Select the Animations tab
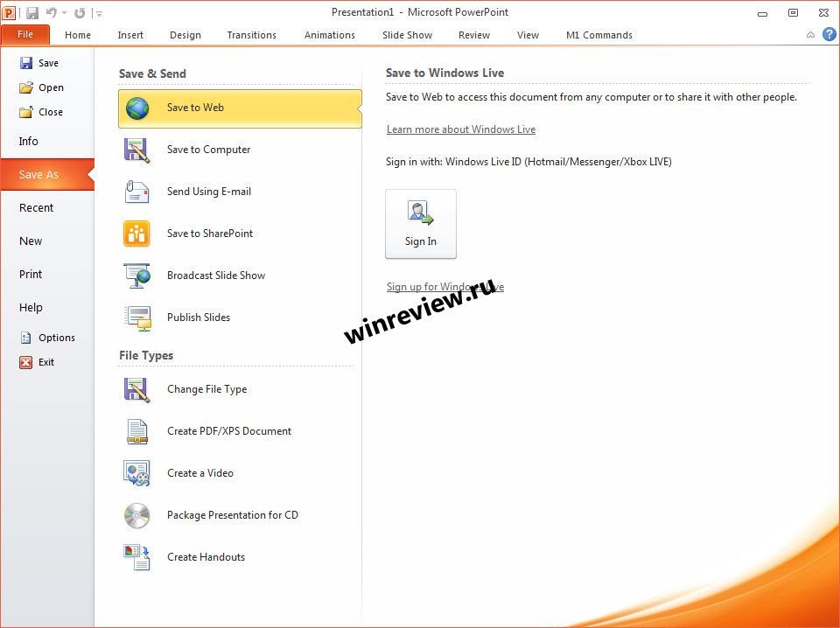Image resolution: width=840 pixels, height=628 pixels. coord(330,35)
